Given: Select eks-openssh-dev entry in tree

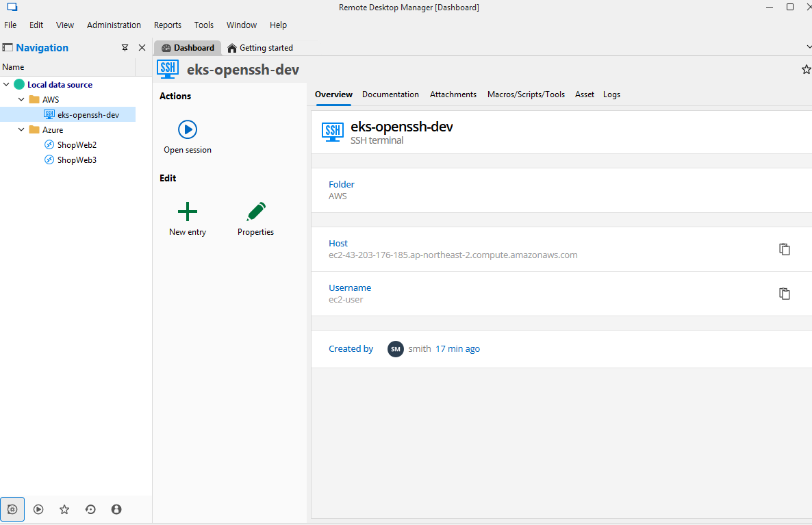Looking at the screenshot, I should [68, 114].
